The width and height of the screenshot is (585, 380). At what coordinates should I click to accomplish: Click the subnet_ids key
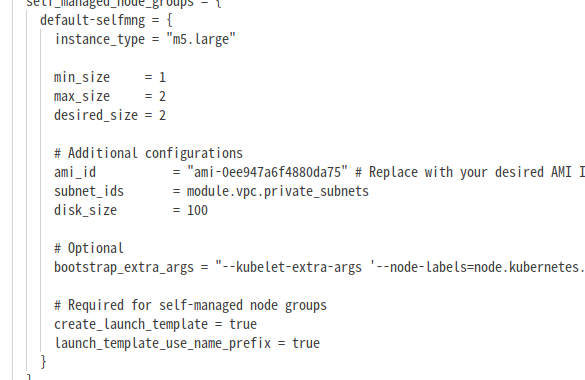pos(89,191)
